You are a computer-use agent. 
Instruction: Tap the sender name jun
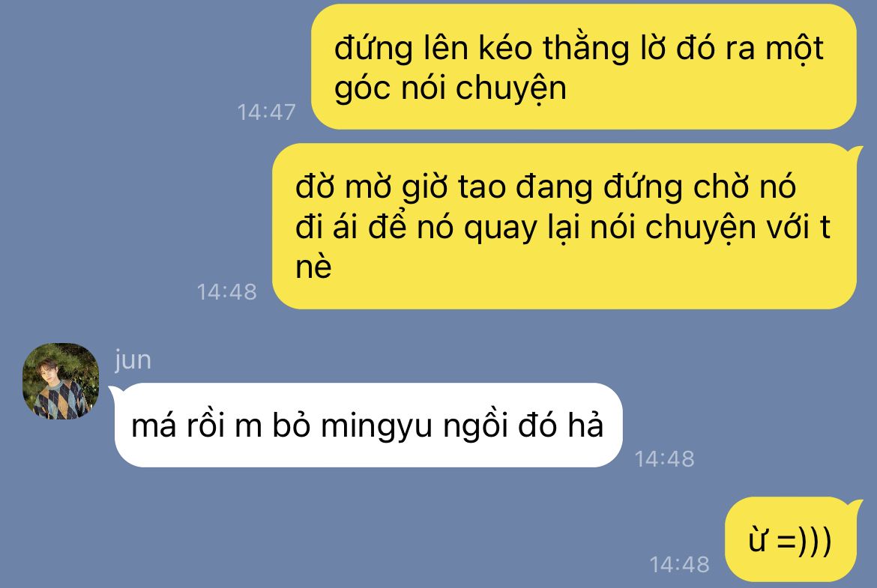pyautogui.click(x=133, y=360)
